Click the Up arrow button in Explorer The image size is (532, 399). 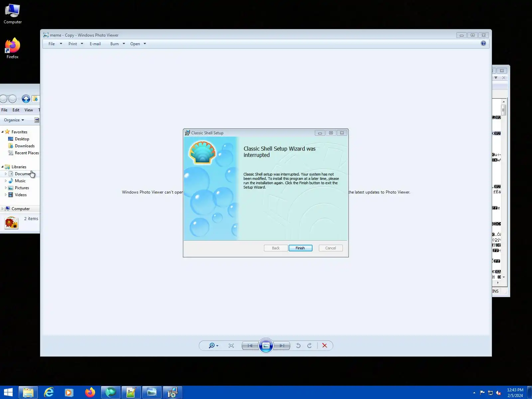[26, 99]
